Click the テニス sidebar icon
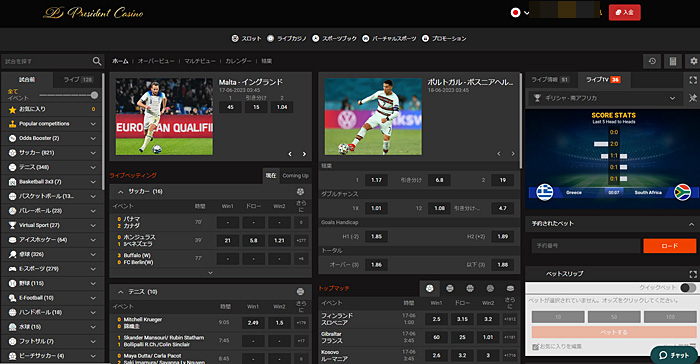 pos(12,167)
